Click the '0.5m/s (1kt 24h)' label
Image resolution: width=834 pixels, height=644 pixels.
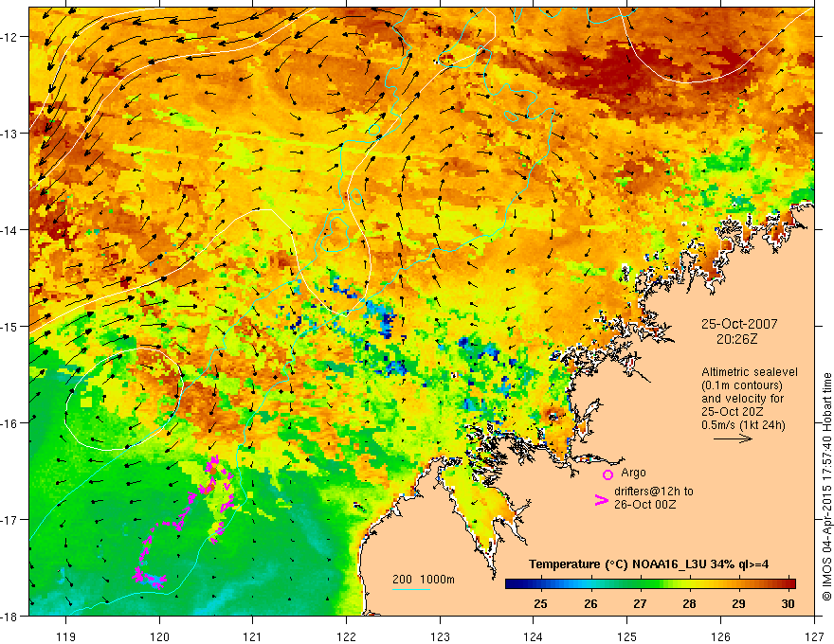pyautogui.click(x=743, y=425)
